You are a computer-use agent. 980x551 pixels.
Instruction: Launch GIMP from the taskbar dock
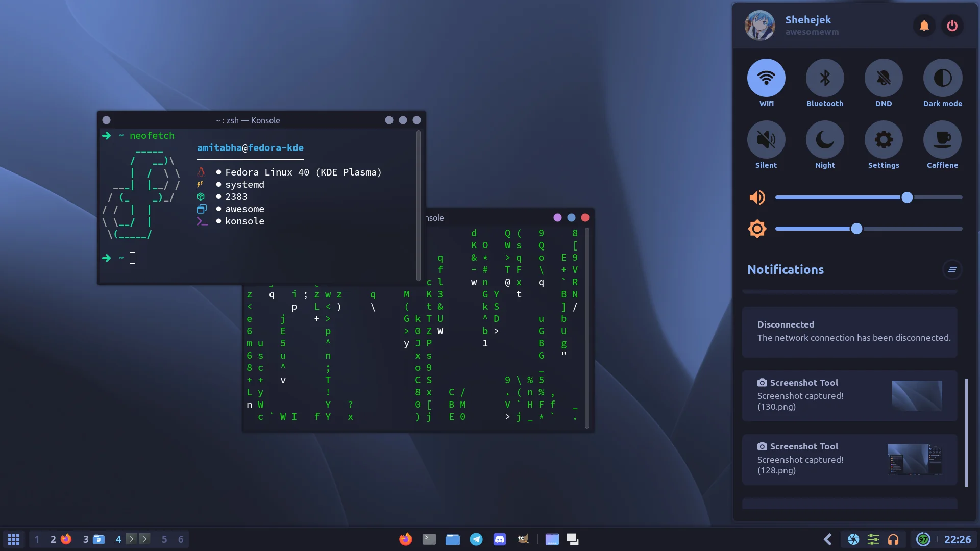coord(523,539)
